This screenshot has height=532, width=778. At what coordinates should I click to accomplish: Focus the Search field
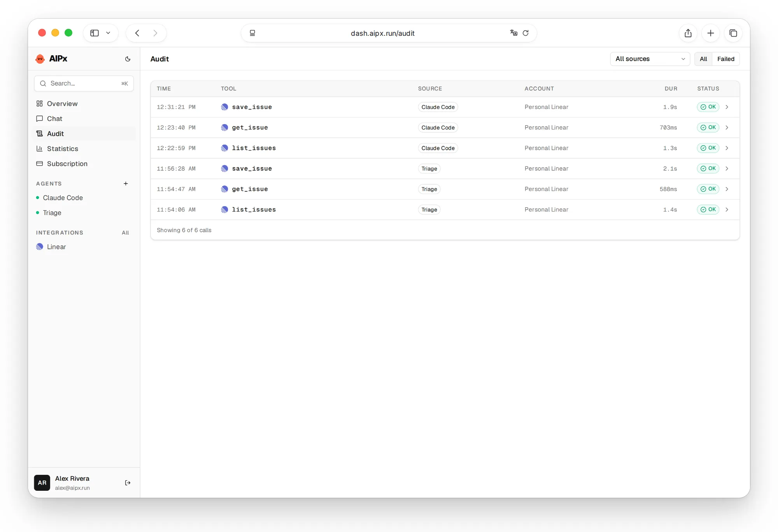pos(84,84)
